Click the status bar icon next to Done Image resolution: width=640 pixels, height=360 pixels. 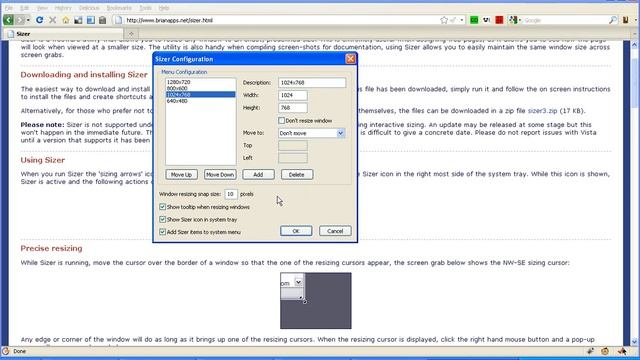(5, 351)
